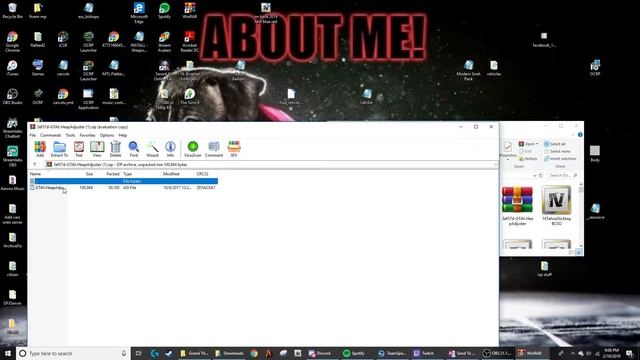Viewport: 640px width, 360px height.
Task: Click the Delete trash can icon
Action: 116,149
